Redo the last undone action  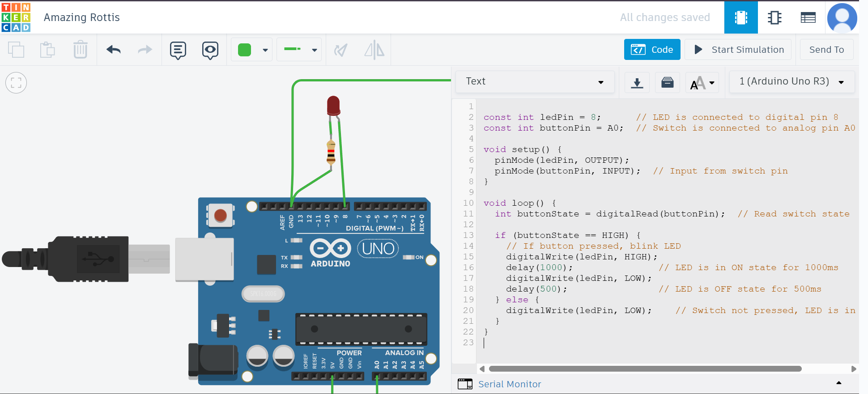[x=145, y=50]
